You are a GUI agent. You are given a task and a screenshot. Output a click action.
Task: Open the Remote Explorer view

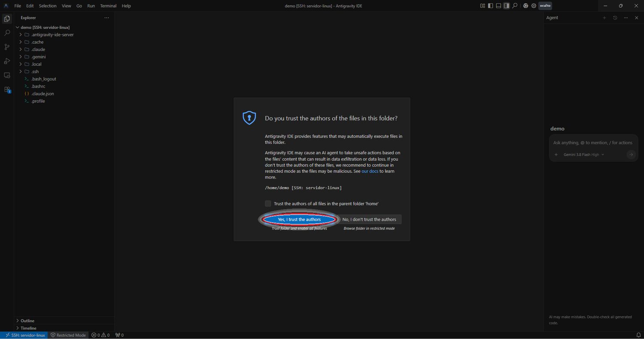pyautogui.click(x=7, y=75)
